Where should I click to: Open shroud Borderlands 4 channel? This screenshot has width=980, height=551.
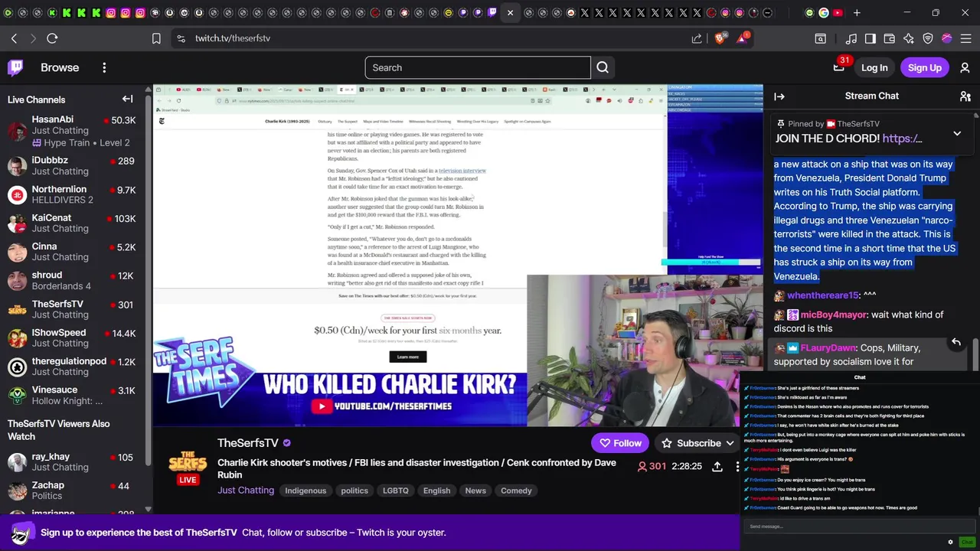pyautogui.click(x=73, y=280)
